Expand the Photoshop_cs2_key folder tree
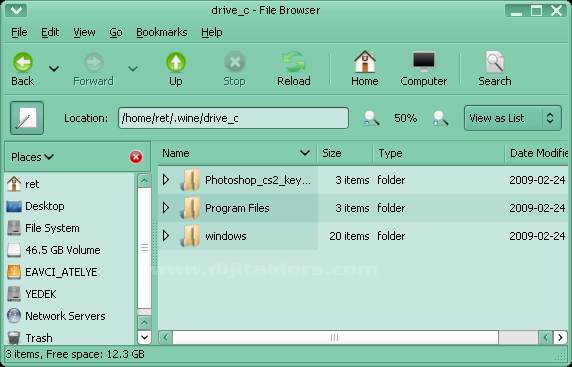 click(x=166, y=179)
